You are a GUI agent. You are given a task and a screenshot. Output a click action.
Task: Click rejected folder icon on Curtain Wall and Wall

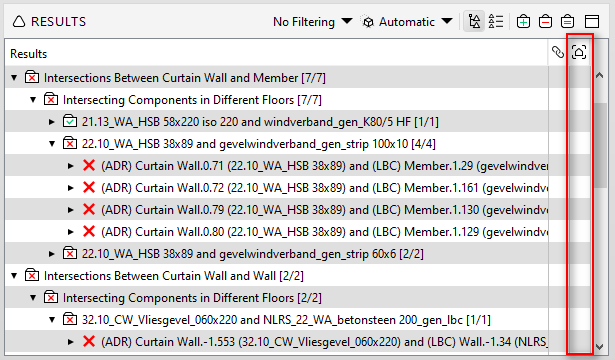pyautogui.click(x=32, y=275)
